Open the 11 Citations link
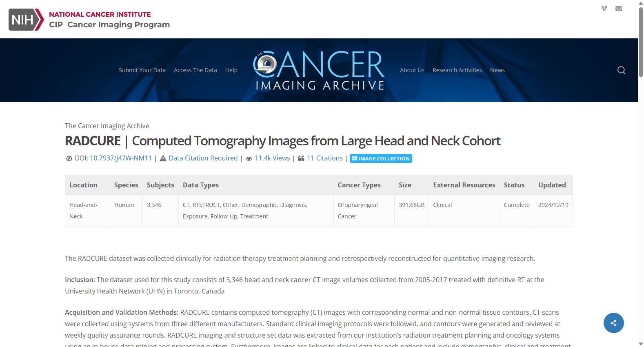This screenshot has width=644, height=347. [x=325, y=158]
